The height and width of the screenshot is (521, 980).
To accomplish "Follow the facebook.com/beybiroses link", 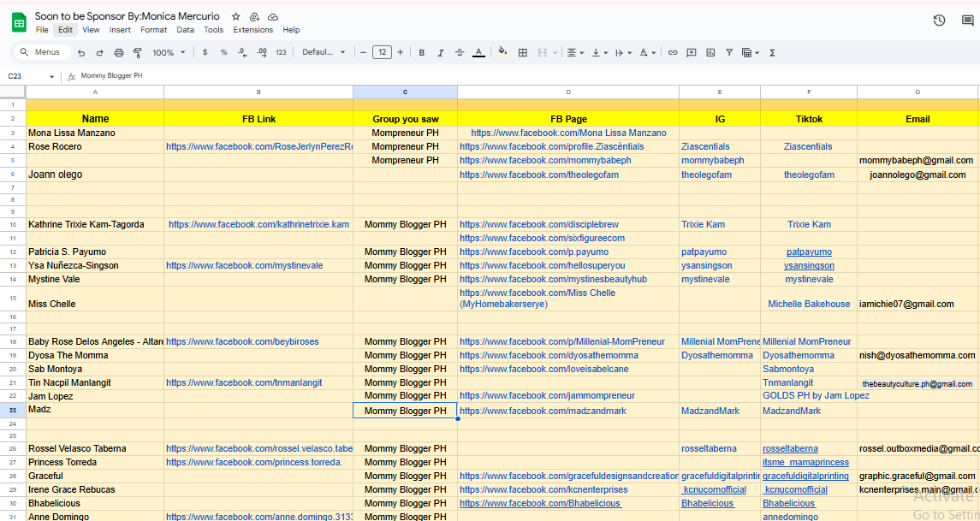I will click(x=242, y=341).
